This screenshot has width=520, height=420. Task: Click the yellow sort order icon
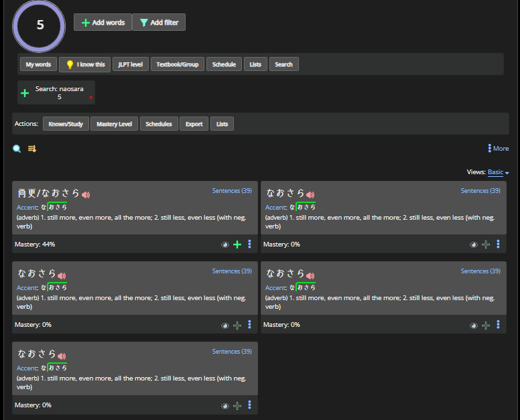tap(32, 149)
